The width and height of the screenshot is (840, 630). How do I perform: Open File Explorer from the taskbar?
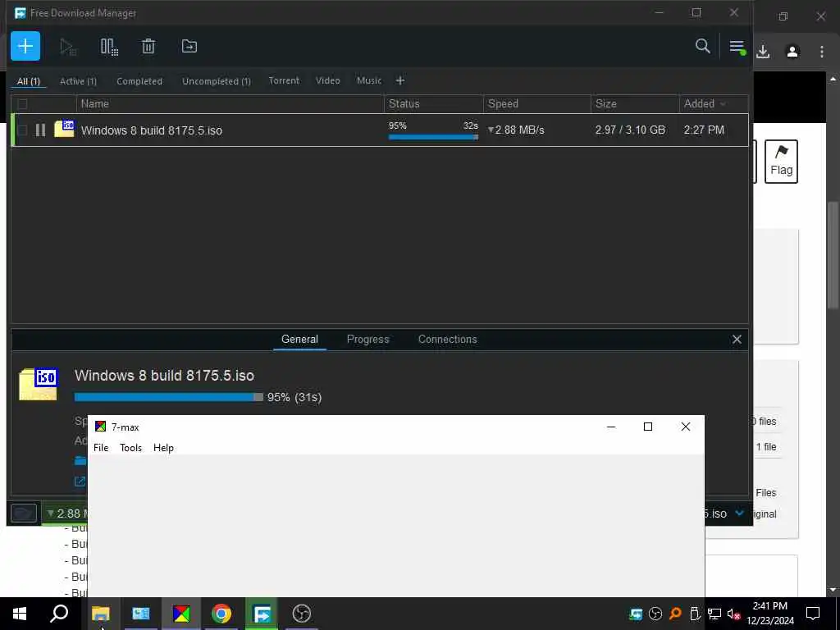point(100,614)
